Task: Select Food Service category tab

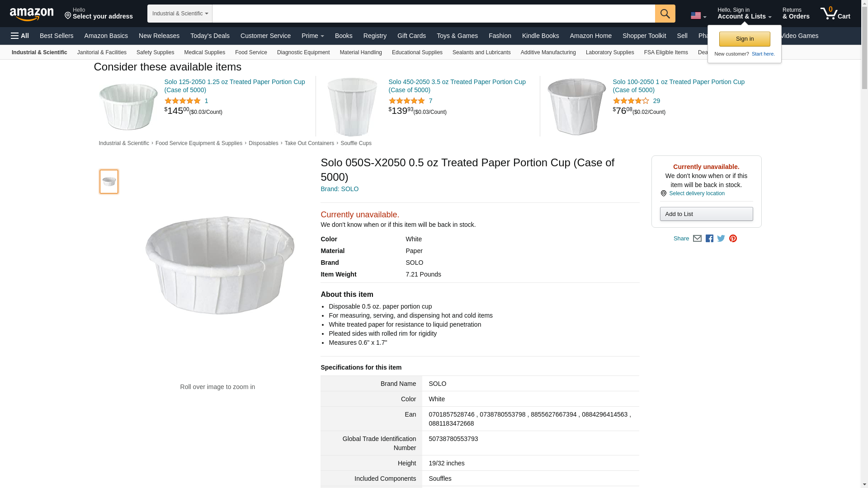Action: coord(251,52)
